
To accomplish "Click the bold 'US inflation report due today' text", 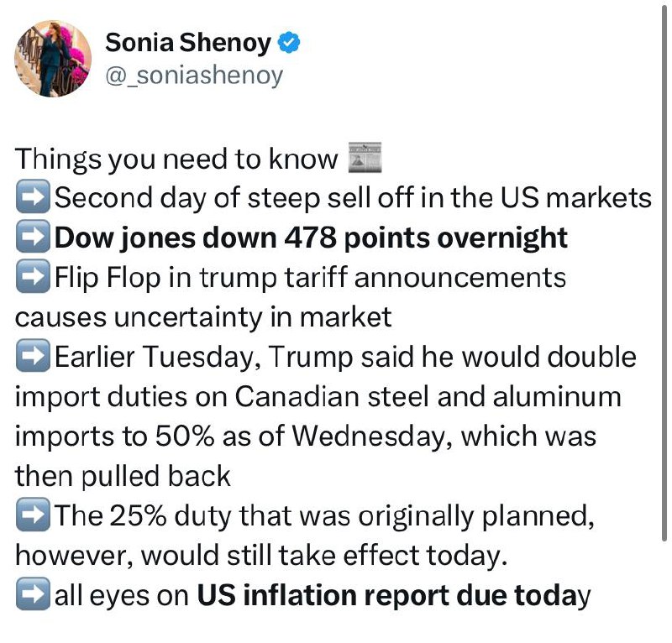I will (x=393, y=596).
